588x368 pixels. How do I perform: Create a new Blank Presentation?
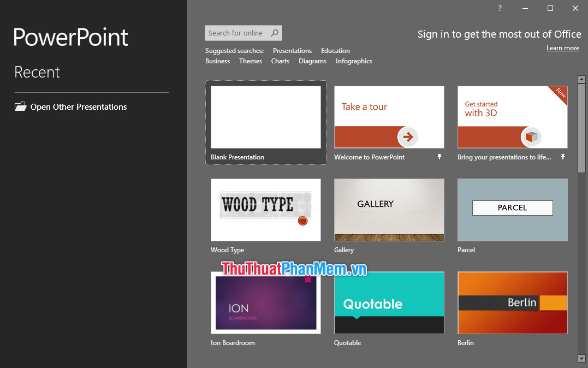[x=265, y=117]
